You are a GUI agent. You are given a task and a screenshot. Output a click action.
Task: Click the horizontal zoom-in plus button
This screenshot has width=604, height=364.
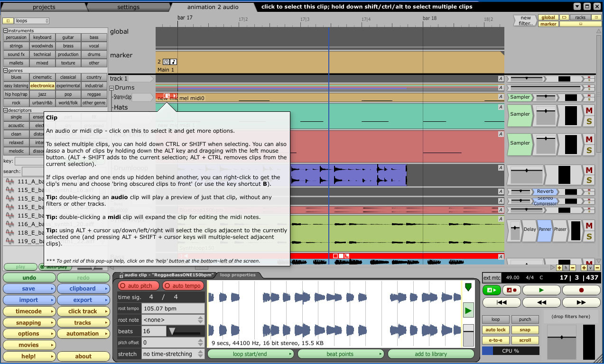pyautogui.click(x=560, y=268)
